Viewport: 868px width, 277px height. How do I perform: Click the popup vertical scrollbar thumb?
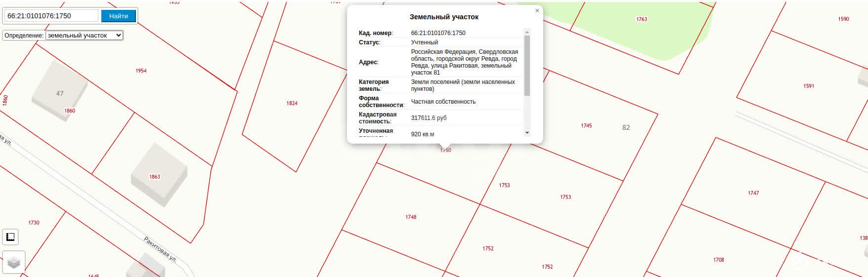click(x=527, y=65)
